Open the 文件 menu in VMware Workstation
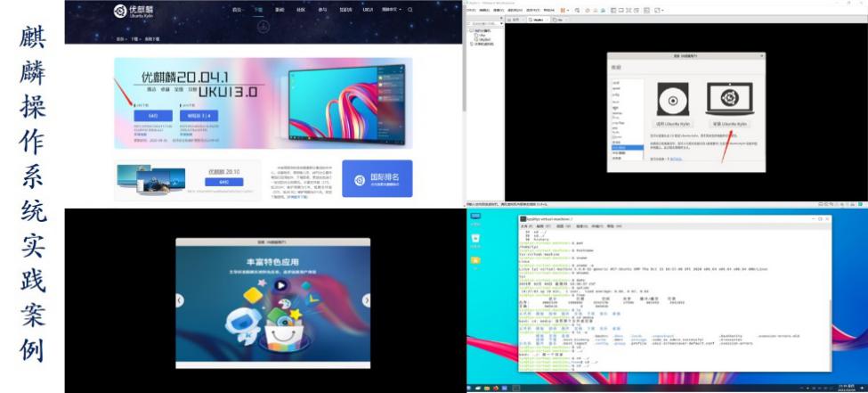The width and height of the screenshot is (868, 393). (472, 10)
